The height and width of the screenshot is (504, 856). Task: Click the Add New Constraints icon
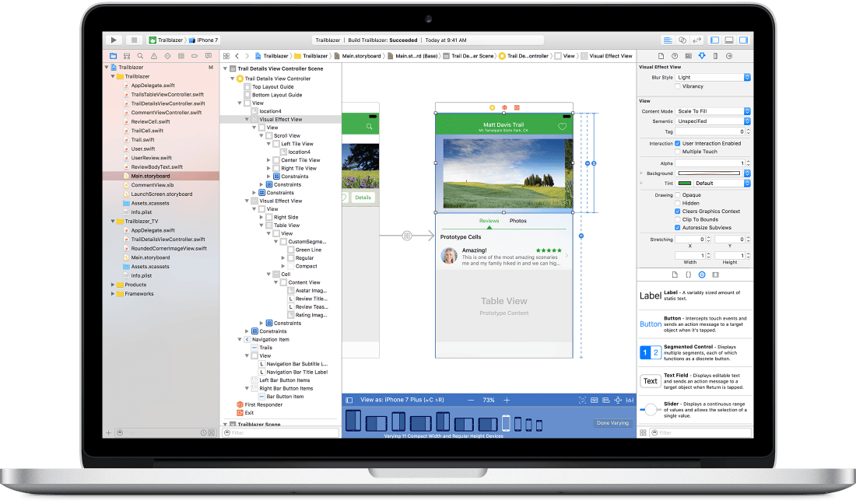(618, 400)
